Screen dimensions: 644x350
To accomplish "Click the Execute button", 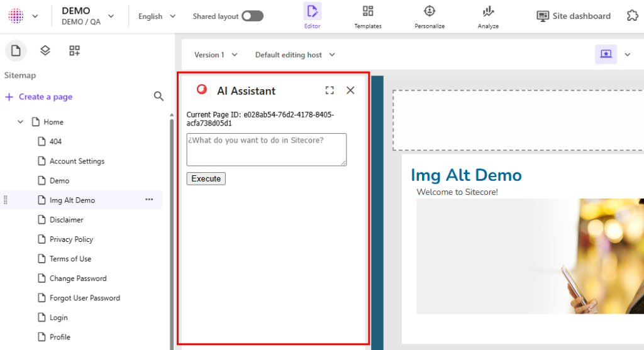I will point(206,179).
